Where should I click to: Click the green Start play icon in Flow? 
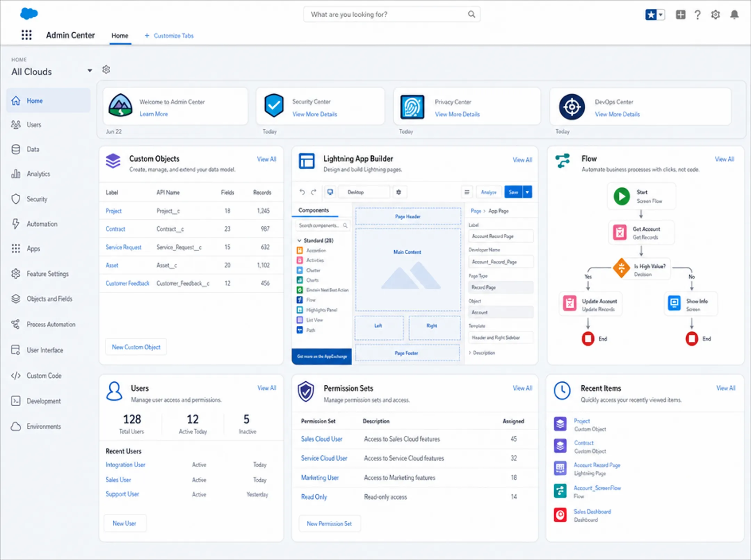[x=622, y=196]
